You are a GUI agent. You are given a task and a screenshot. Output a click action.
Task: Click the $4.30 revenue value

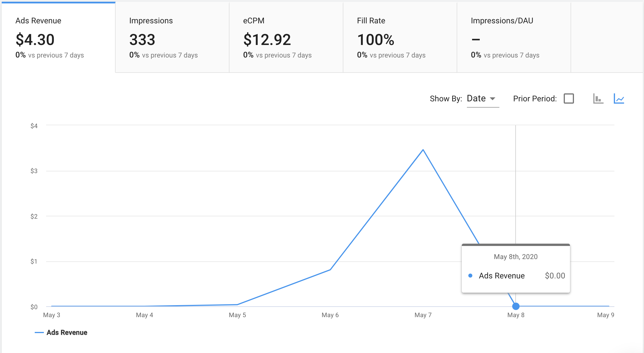pyautogui.click(x=35, y=39)
